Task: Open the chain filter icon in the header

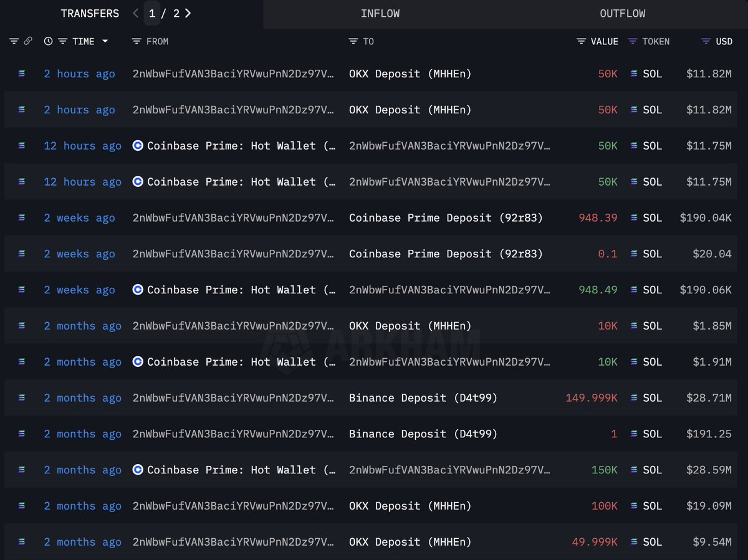Action: (x=14, y=41)
